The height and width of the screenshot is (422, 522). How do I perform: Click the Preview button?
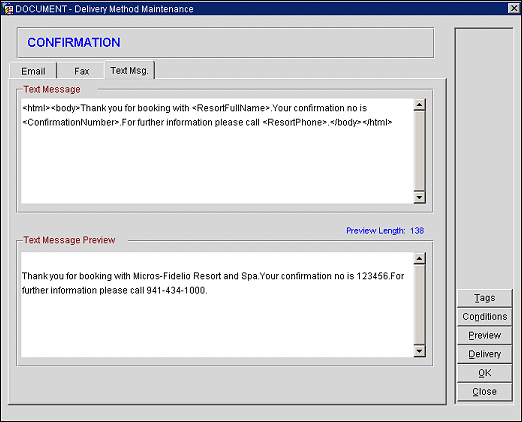(x=485, y=335)
